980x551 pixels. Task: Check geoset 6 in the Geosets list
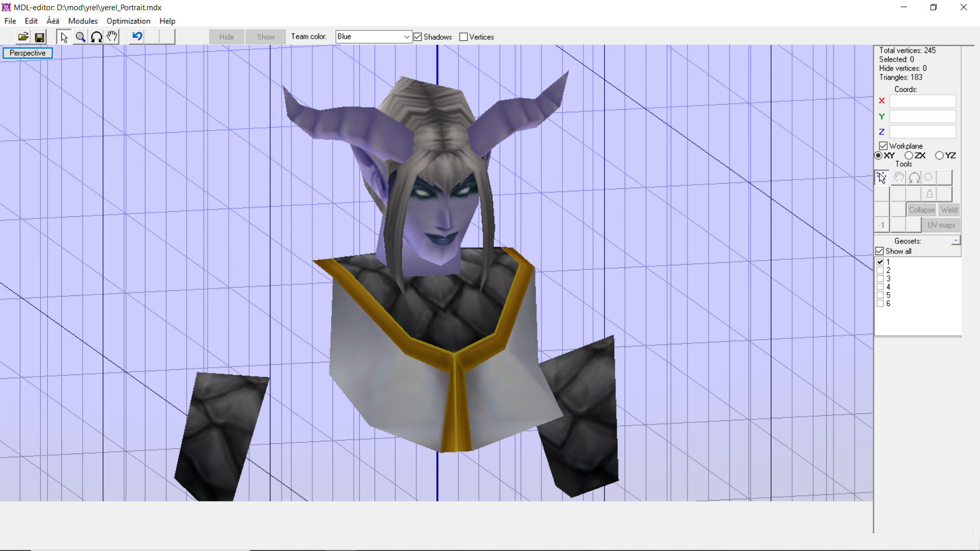(880, 303)
